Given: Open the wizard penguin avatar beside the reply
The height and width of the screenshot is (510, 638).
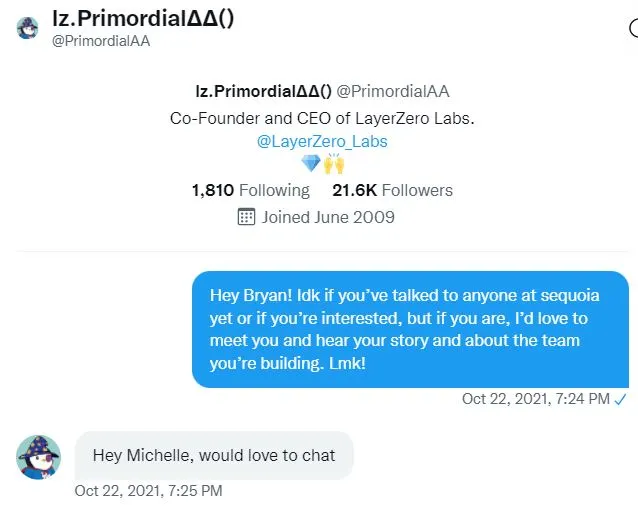Looking at the screenshot, I should coord(38,457).
